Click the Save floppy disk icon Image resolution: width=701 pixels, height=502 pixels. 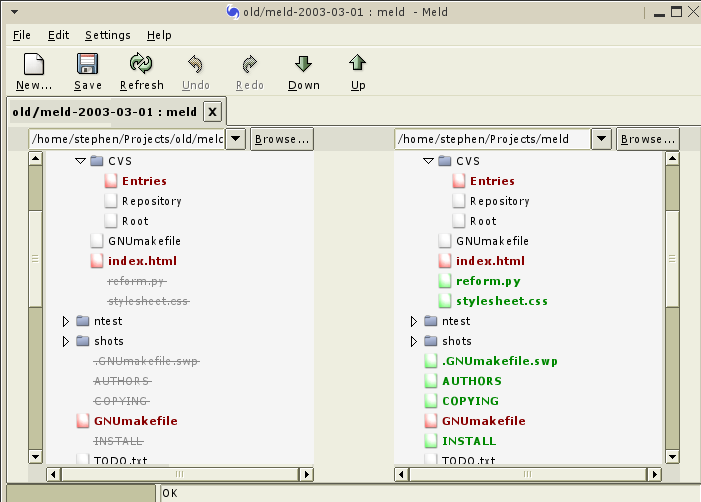(x=87, y=64)
